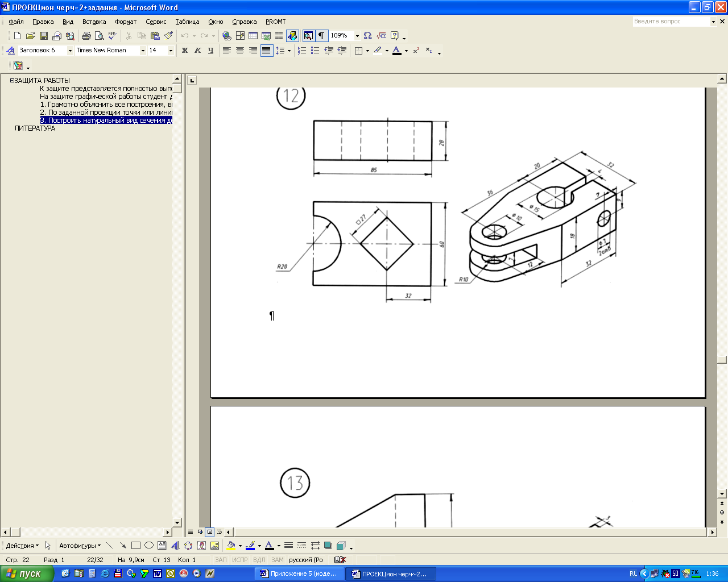Apply Shadow style from the Drawing toolbar

coord(328,546)
